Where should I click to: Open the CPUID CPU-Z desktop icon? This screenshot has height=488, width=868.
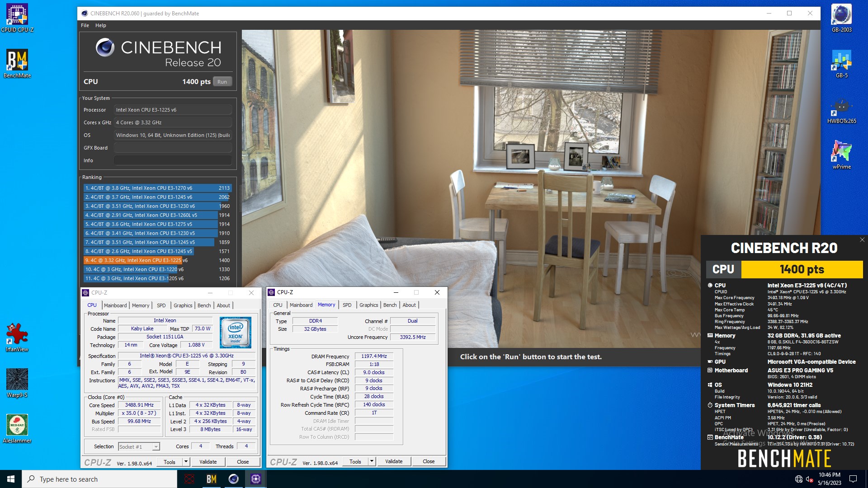click(17, 18)
